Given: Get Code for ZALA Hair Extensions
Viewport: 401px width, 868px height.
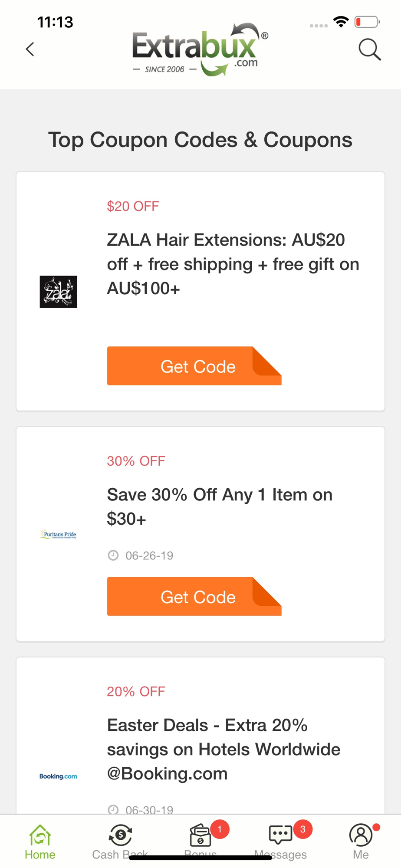Looking at the screenshot, I should coord(194,366).
